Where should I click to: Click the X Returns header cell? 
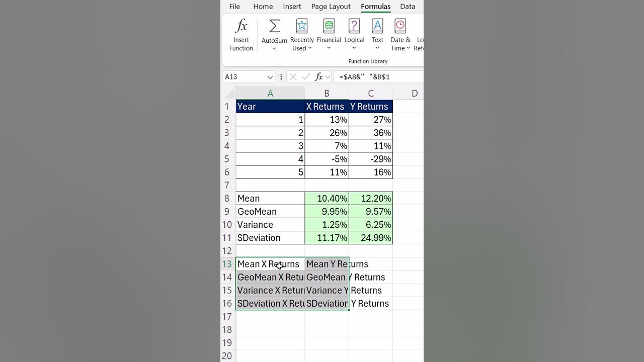tap(327, 107)
